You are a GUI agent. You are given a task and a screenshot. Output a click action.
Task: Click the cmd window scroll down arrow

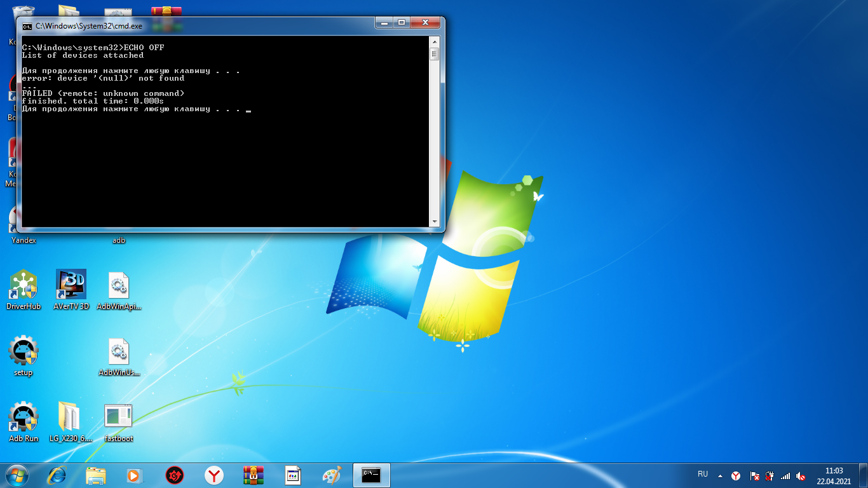(x=435, y=222)
